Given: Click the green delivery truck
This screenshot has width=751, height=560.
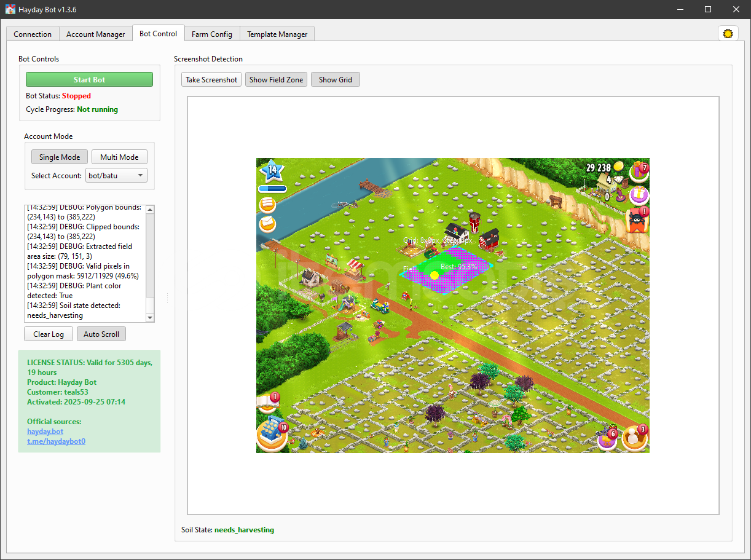Looking at the screenshot, I should coord(381,306).
